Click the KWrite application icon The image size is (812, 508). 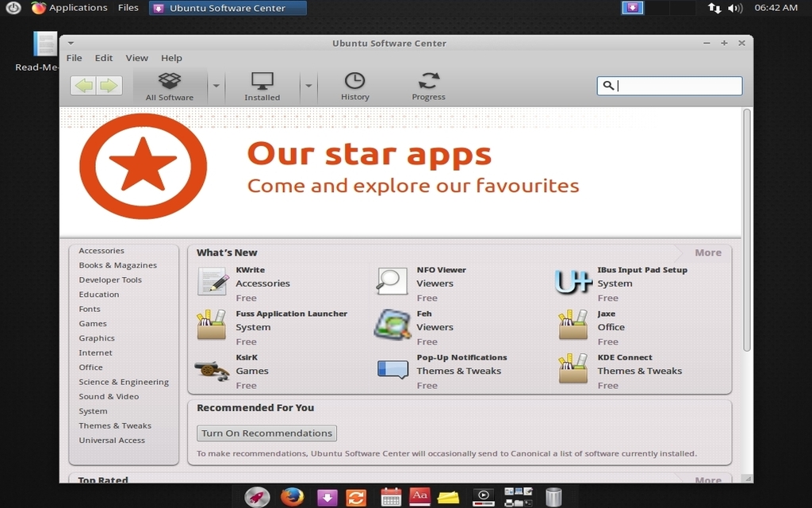pos(211,280)
